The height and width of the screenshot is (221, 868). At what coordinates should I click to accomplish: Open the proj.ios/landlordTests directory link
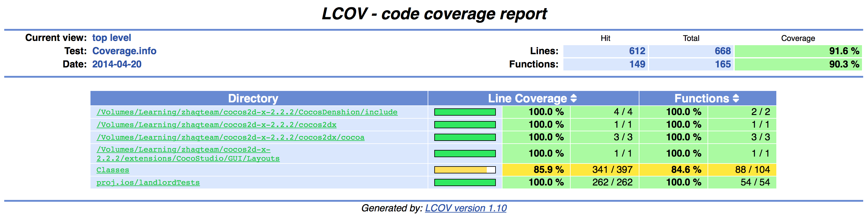(x=148, y=183)
